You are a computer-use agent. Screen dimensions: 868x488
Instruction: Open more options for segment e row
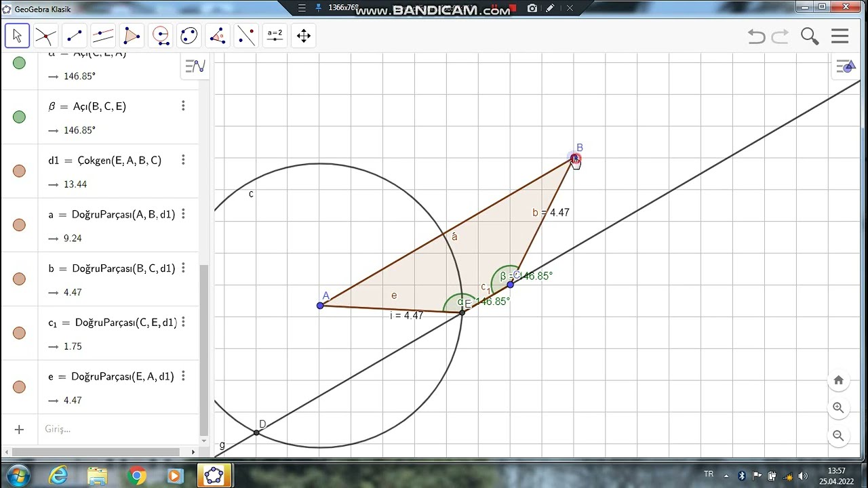click(183, 376)
